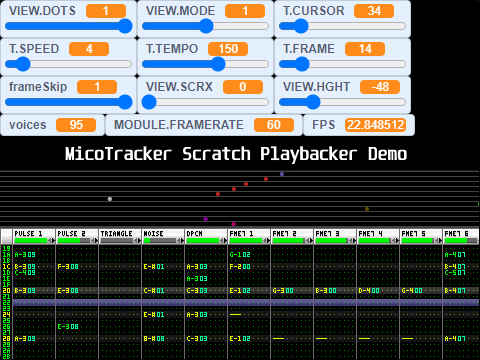Click the right arrow in FME7 4 header
This screenshot has width=480, height=360.
(397, 240)
